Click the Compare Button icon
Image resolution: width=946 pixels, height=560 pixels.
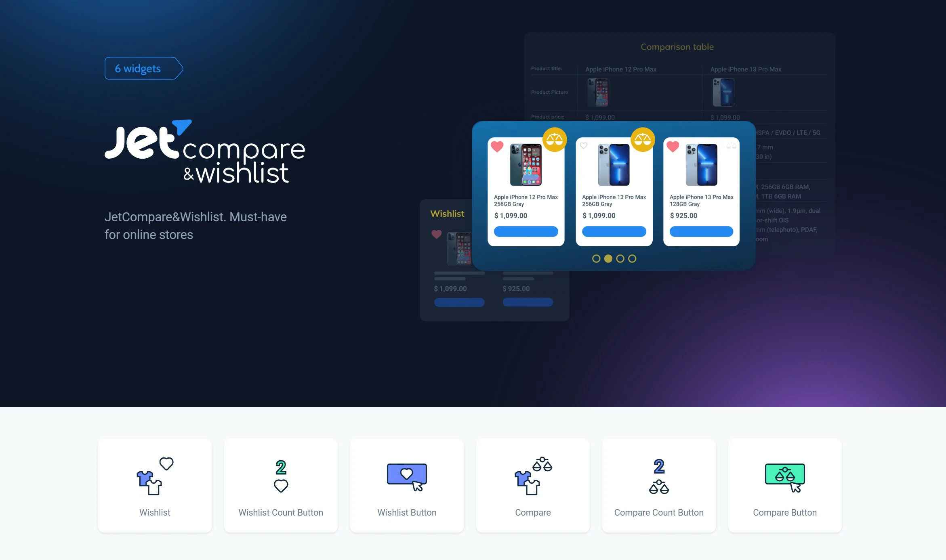[x=785, y=475]
